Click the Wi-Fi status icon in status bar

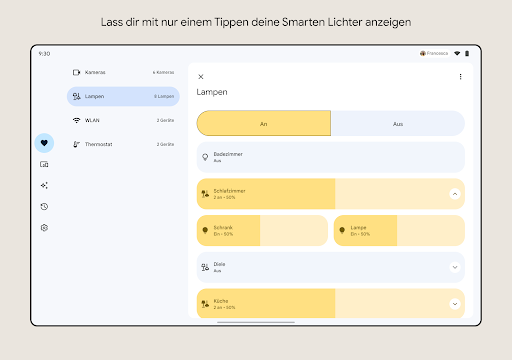point(457,53)
